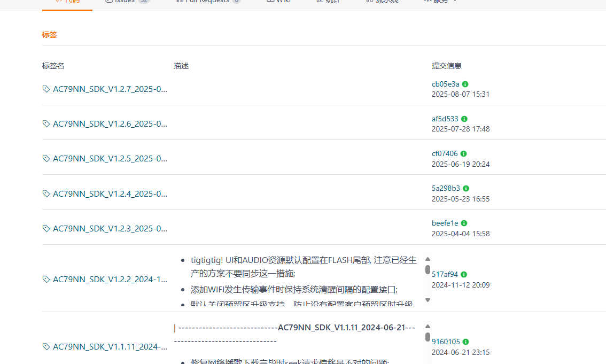This screenshot has width=606, height=364.
Task: Click date 2025-04-04 15:58
Action: 460,234
